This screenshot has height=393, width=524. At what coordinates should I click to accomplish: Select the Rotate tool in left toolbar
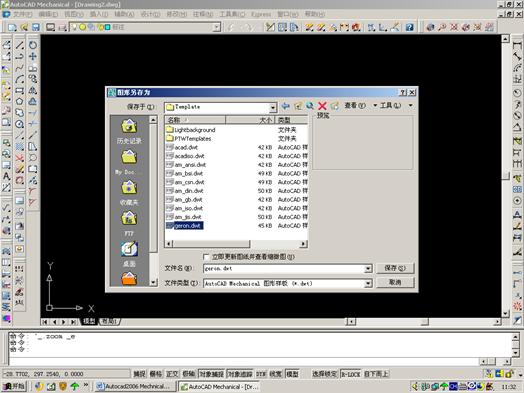tap(33, 45)
